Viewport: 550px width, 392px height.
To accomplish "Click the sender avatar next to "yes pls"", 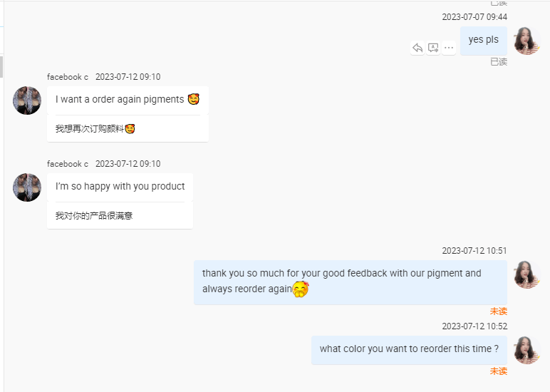I will [526, 41].
